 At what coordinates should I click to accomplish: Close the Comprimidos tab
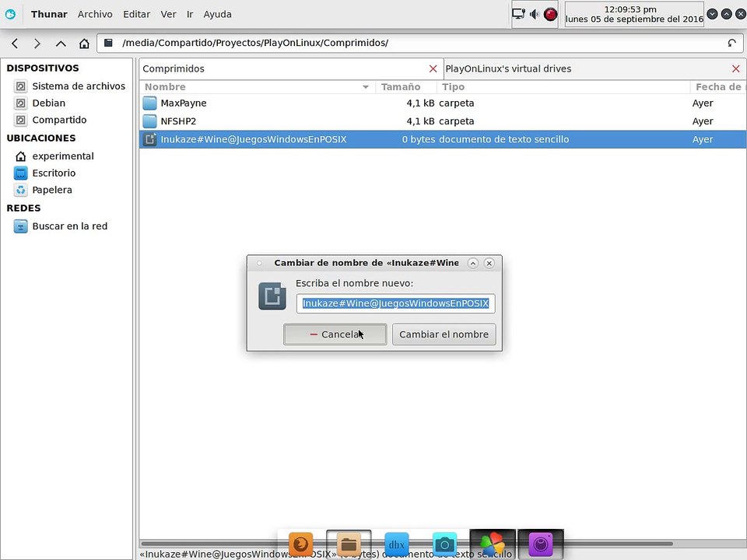[433, 68]
